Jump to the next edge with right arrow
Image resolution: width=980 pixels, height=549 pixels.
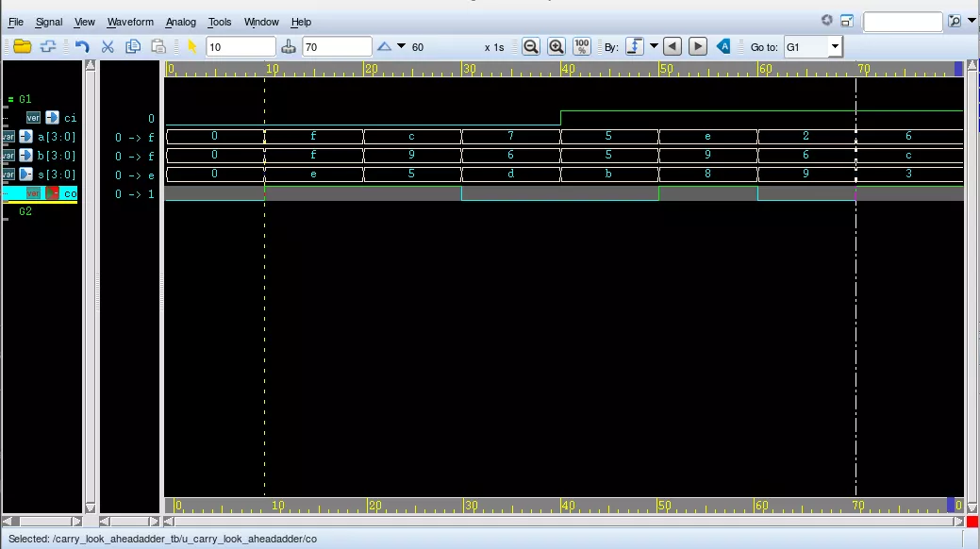click(x=698, y=47)
